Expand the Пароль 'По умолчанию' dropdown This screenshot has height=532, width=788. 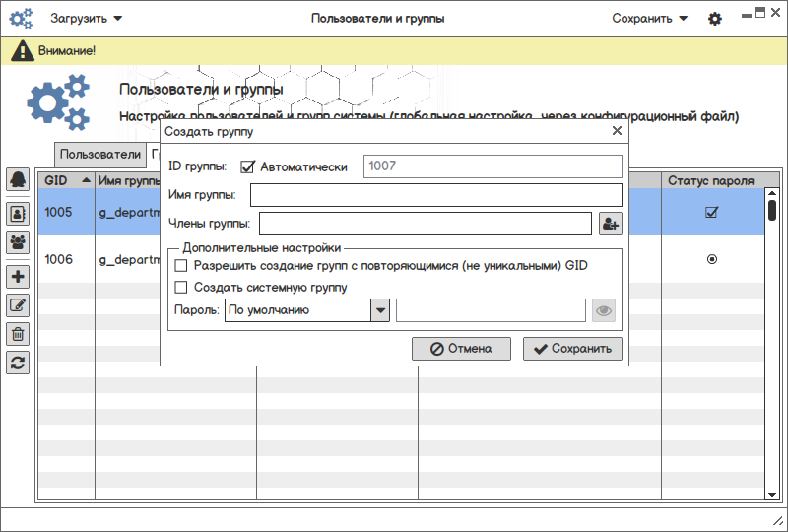click(x=379, y=311)
